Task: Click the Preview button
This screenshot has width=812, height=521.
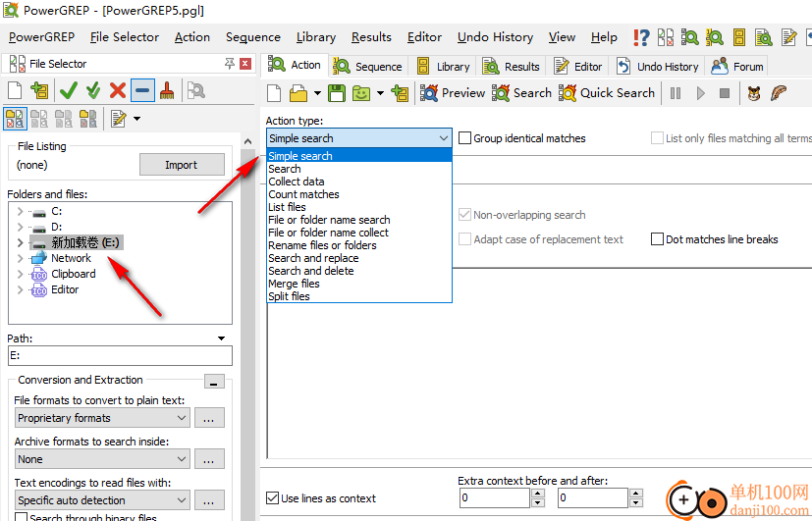Action: (x=452, y=93)
